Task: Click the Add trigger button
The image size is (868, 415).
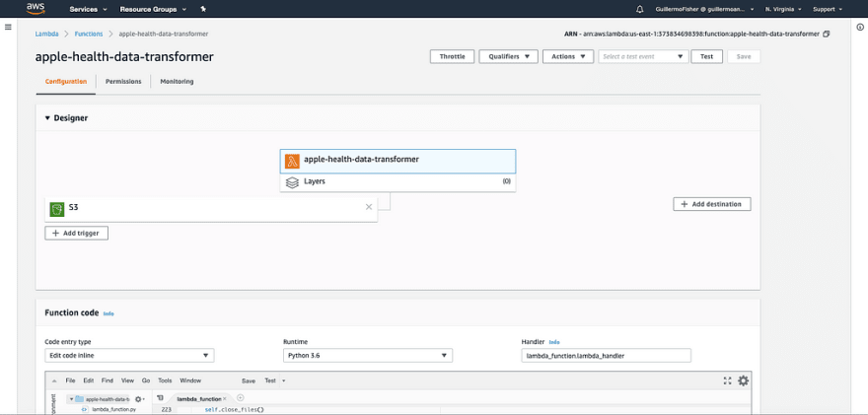Action: (76, 233)
